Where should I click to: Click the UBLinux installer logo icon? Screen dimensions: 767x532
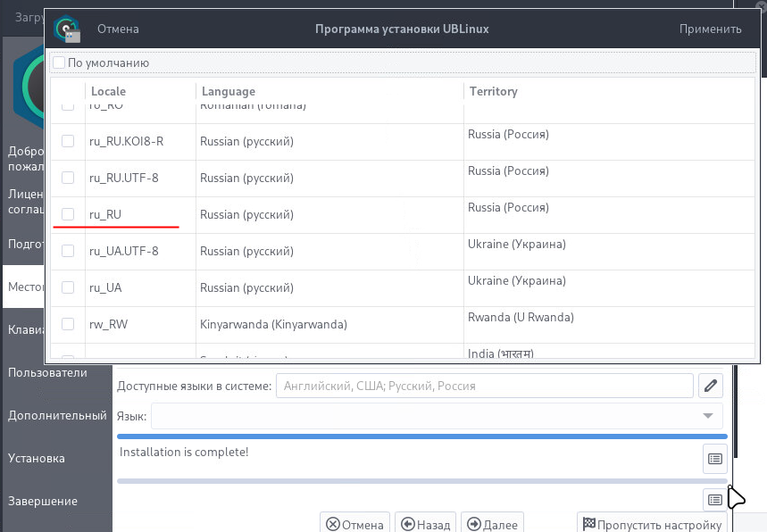68,29
